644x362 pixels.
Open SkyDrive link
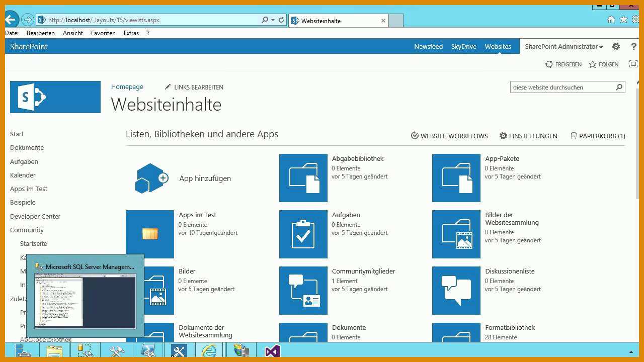click(x=464, y=46)
